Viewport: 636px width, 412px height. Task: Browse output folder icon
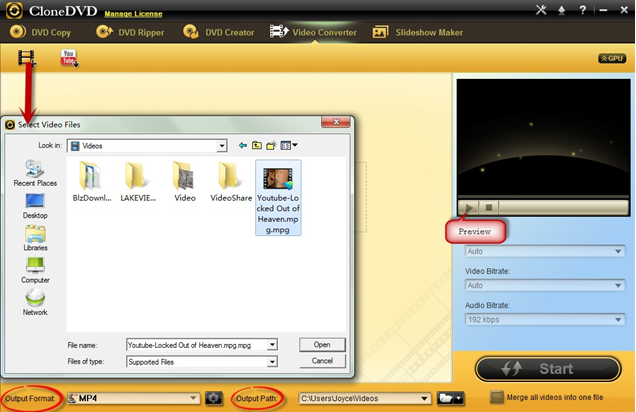pyautogui.click(x=445, y=398)
